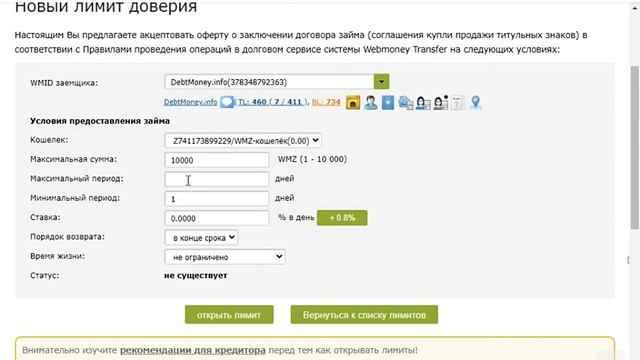Focus the Минимальный период input field
Viewport: 640px width, 360px height.
coord(217,199)
